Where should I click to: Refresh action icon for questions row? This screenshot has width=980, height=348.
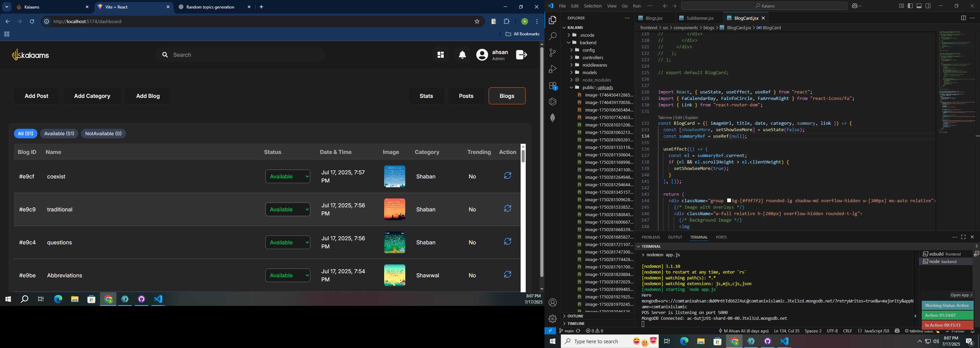[507, 242]
